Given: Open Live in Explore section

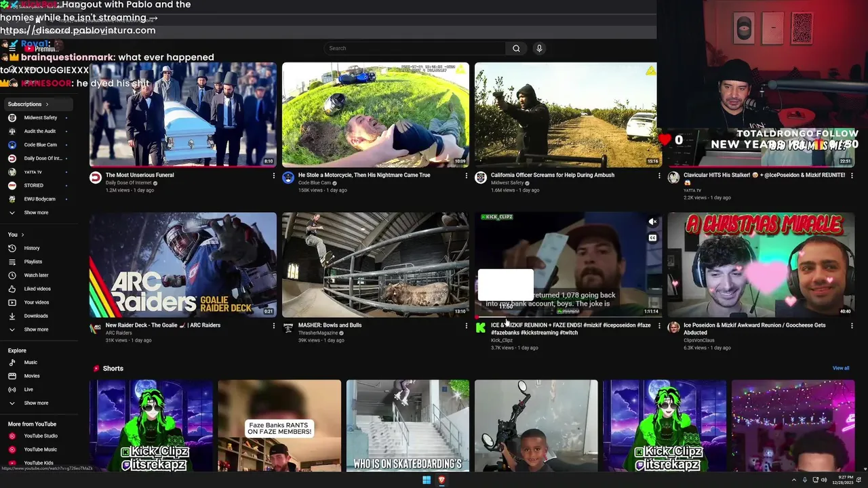Looking at the screenshot, I should [28, 390].
